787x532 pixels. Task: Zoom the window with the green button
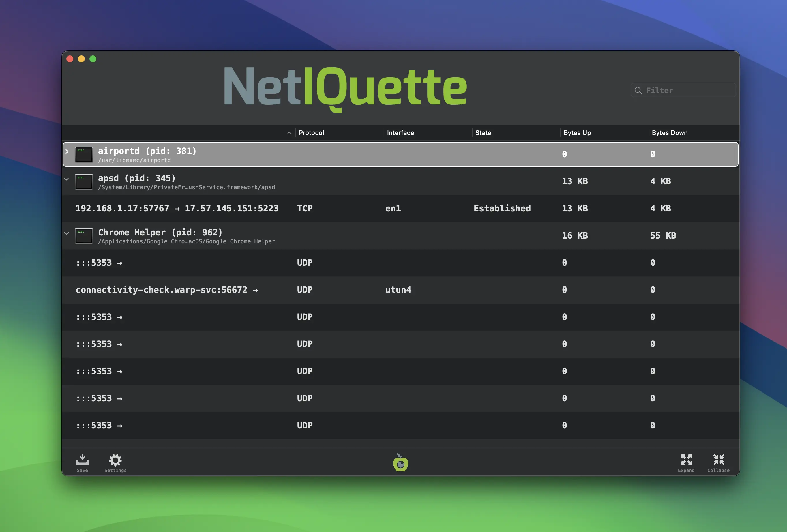tap(93, 59)
